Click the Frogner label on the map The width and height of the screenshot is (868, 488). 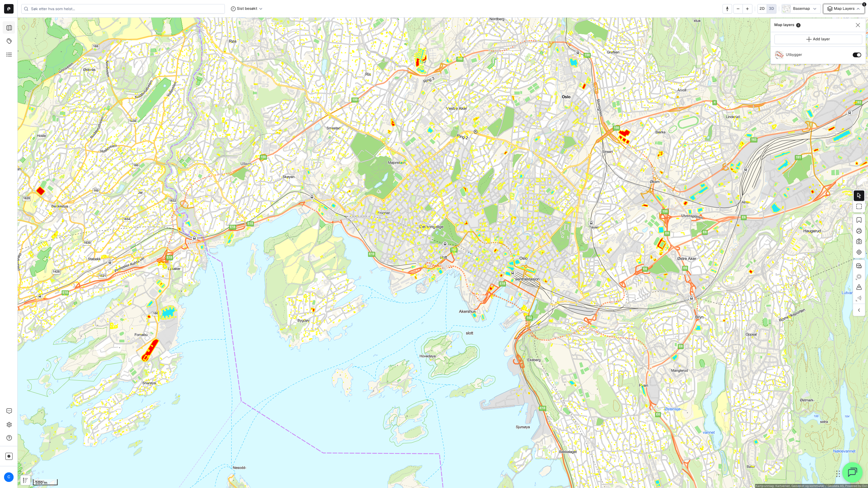point(383,213)
